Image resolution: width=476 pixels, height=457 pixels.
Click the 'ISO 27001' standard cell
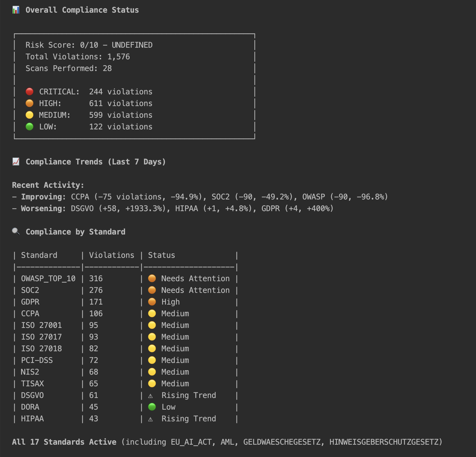click(x=41, y=325)
